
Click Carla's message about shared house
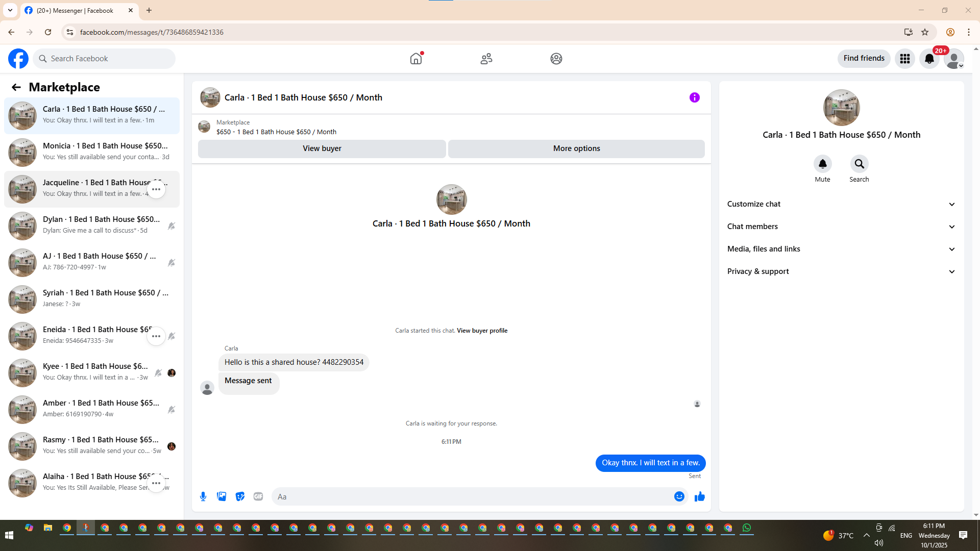click(x=294, y=363)
